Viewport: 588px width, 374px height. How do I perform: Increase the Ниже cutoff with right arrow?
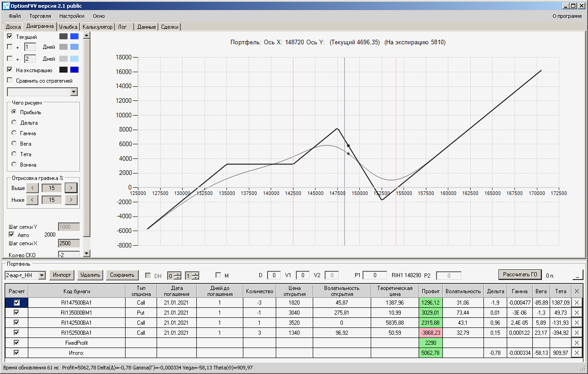[71, 200]
